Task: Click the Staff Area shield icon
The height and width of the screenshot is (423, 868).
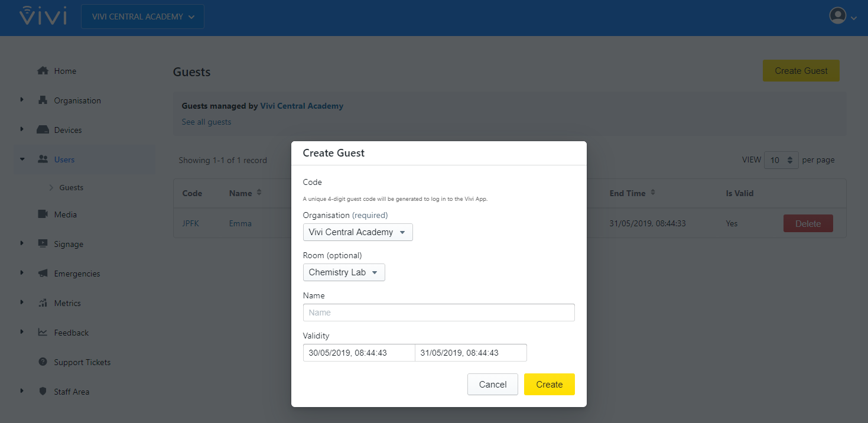Action: pos(43,392)
